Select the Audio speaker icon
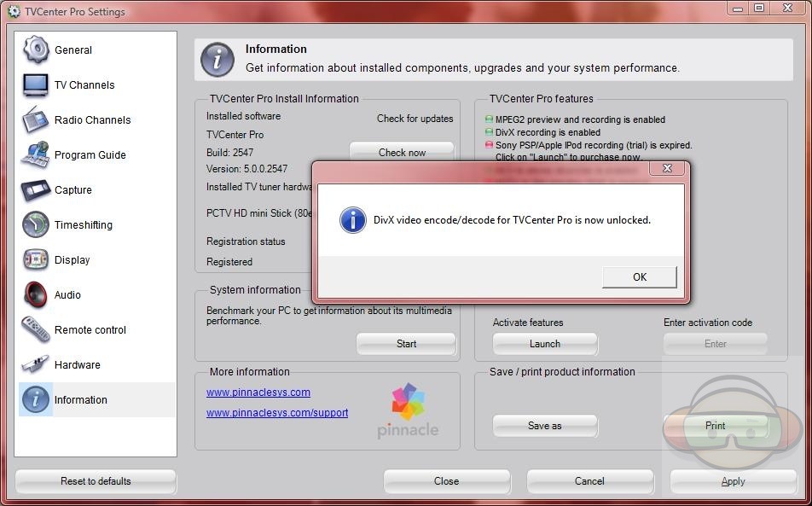Image resolution: width=812 pixels, height=506 pixels. (36, 294)
